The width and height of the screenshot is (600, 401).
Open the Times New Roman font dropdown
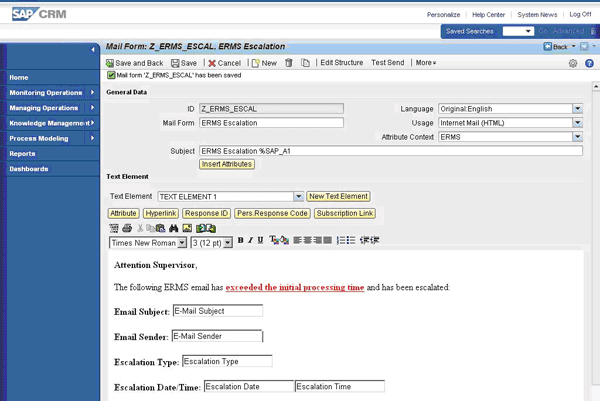182,242
